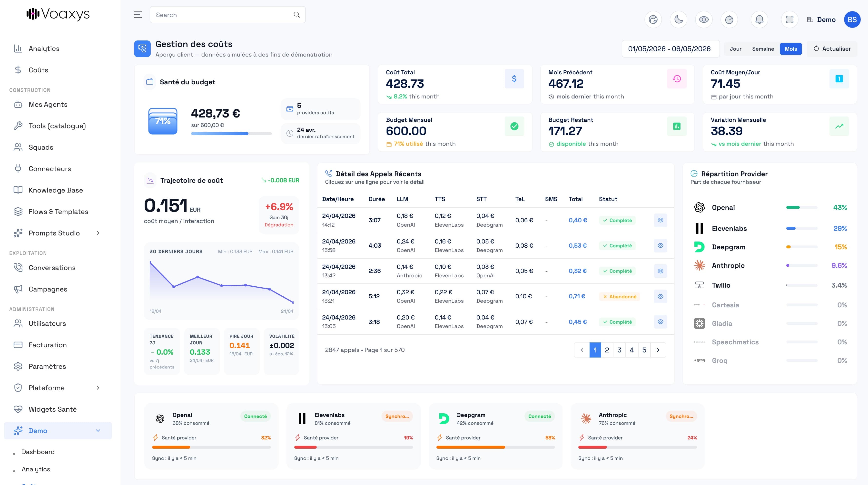Screen dimensions: 868x485
Task: Click the Anthropic logo in Répartition Provider
Action: pos(699,265)
